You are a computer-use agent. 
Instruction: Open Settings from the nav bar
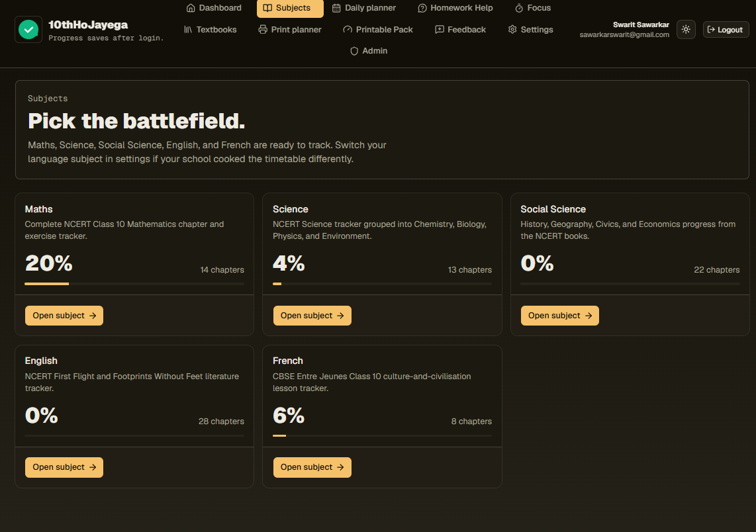point(530,29)
